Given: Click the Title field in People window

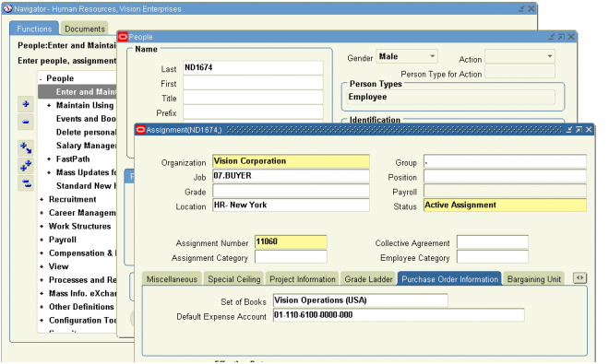Looking at the screenshot, I should click(x=253, y=98).
